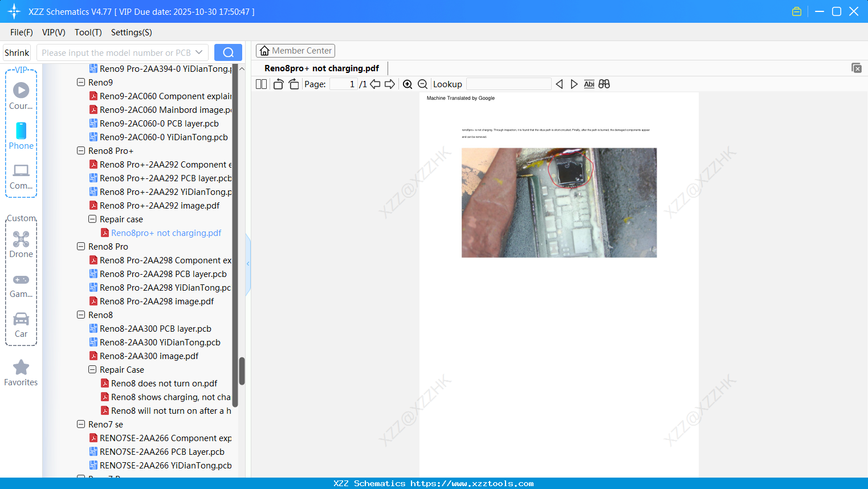Open Reno9-2AC060-0 PCB layer.pcb
This screenshot has height=489, width=868.
pyautogui.click(x=154, y=123)
